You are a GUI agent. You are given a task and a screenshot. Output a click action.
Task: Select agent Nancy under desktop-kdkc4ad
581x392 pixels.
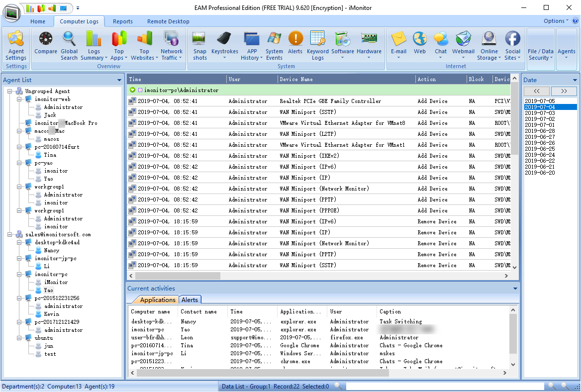52,250
